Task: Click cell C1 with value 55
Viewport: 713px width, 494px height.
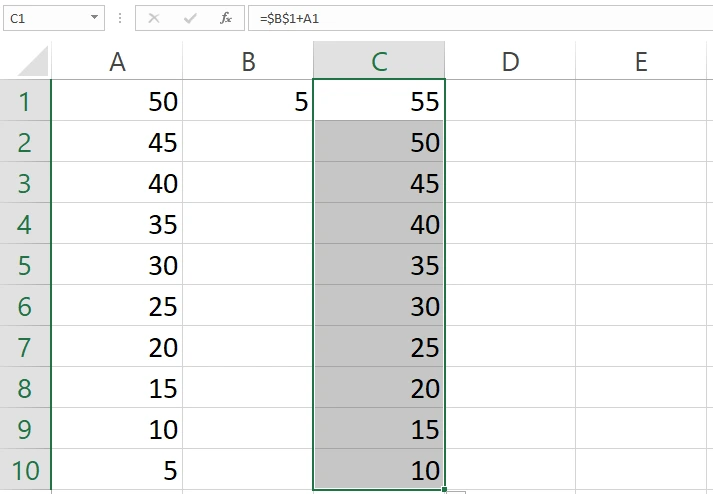Action: [379, 101]
